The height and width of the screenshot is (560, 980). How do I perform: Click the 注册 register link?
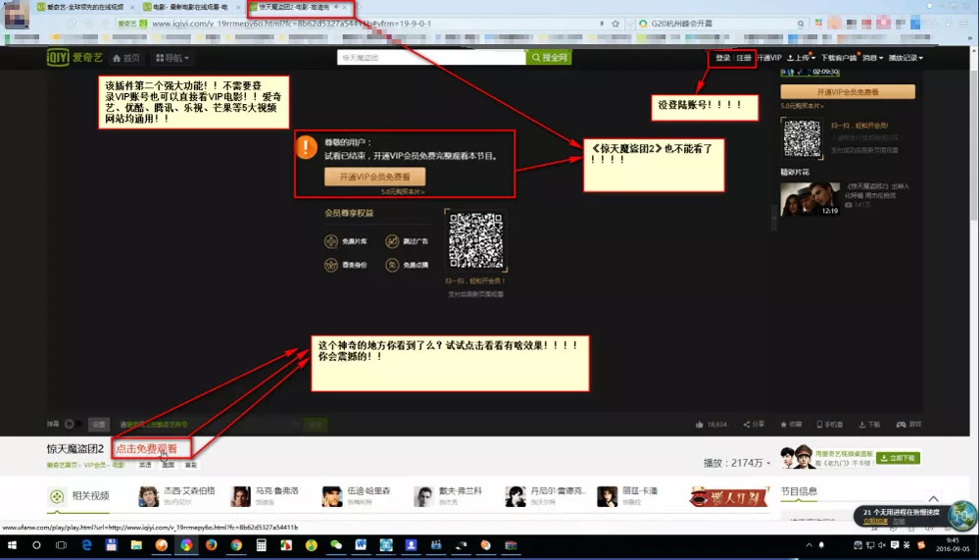tap(743, 58)
